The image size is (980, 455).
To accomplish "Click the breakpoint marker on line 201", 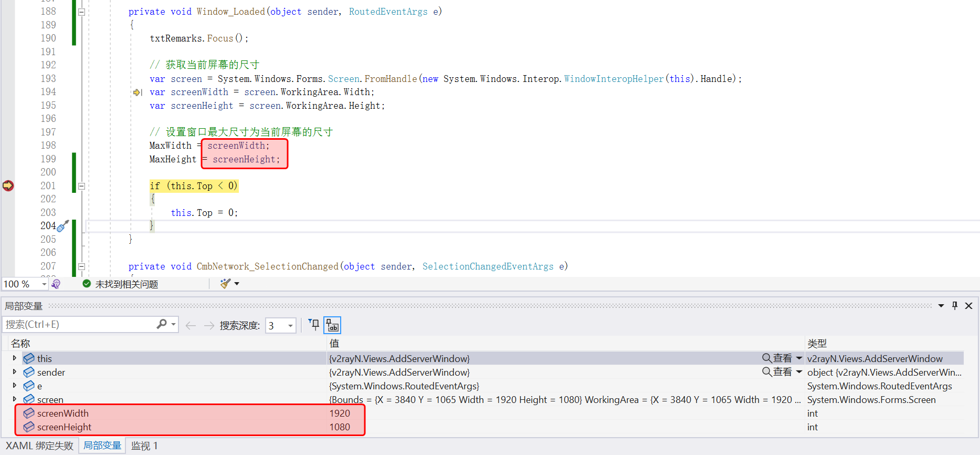I will click(8, 185).
